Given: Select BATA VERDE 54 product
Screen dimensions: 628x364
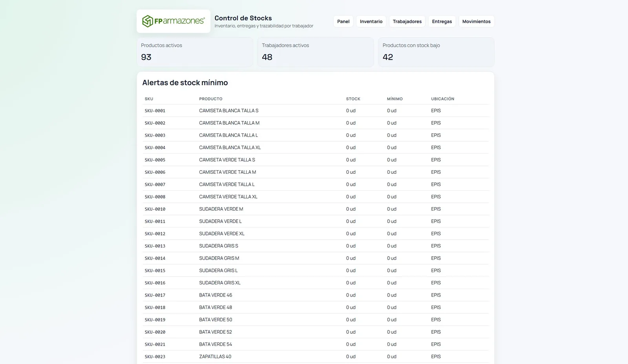Looking at the screenshot, I should pyautogui.click(x=215, y=344).
